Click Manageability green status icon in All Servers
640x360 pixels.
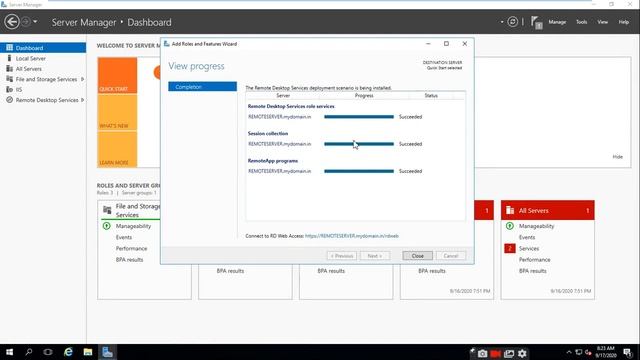tap(510, 226)
